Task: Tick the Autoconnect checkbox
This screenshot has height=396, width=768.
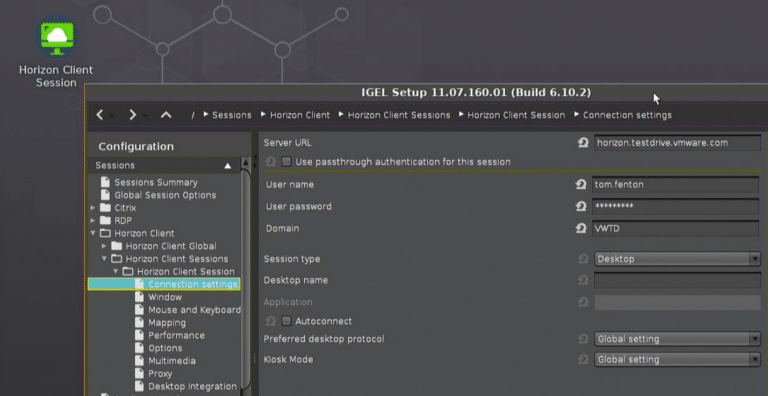Action: tap(287, 321)
